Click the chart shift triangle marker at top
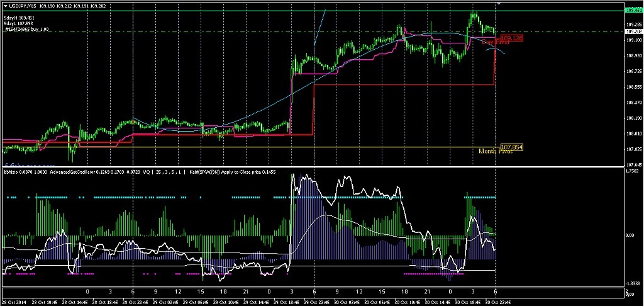 tap(499, 4)
